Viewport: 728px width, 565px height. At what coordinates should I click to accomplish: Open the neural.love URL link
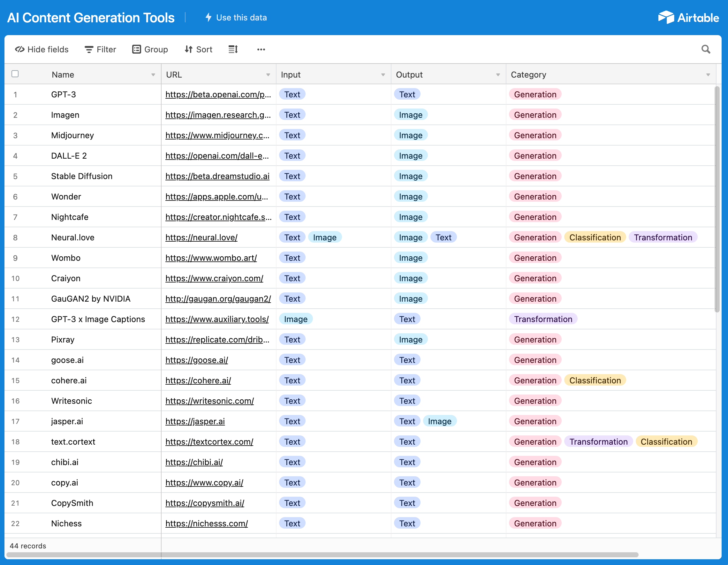click(201, 237)
